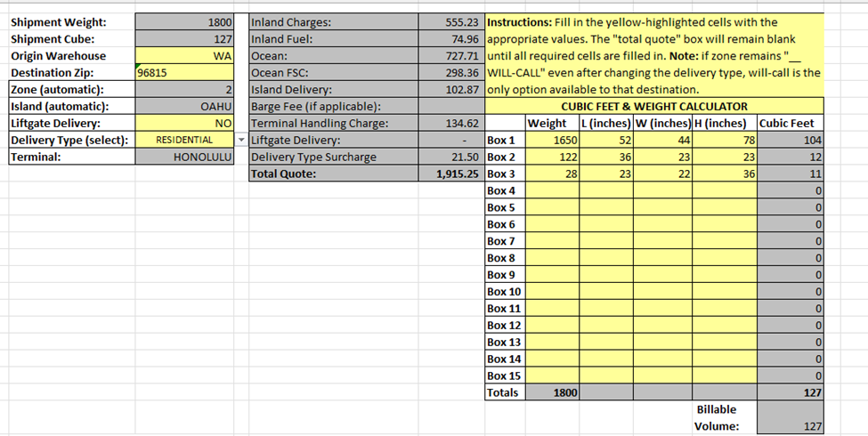
Task: Click the RESIDENTIAL delivery type cell
Action: [x=184, y=141]
